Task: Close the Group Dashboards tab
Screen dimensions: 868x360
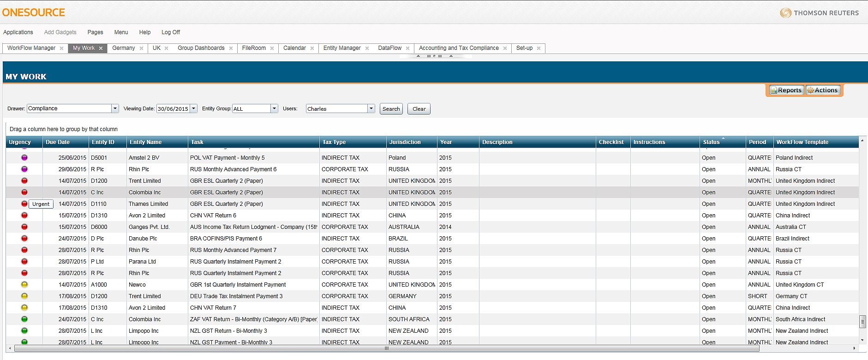Action: point(231,48)
